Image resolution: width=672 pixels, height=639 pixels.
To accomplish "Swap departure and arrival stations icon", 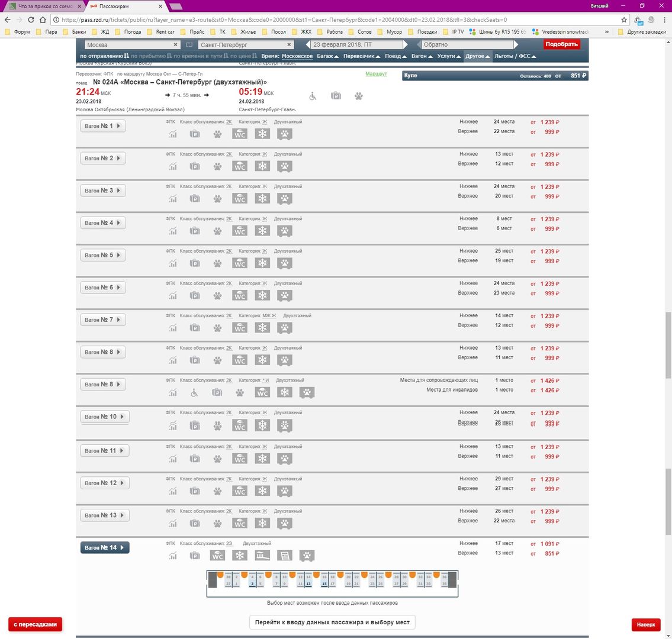I will 189,45.
